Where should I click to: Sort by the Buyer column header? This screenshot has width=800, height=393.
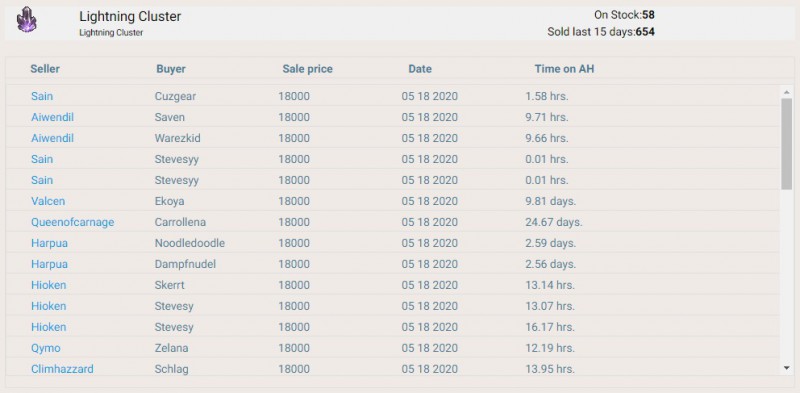tap(171, 69)
